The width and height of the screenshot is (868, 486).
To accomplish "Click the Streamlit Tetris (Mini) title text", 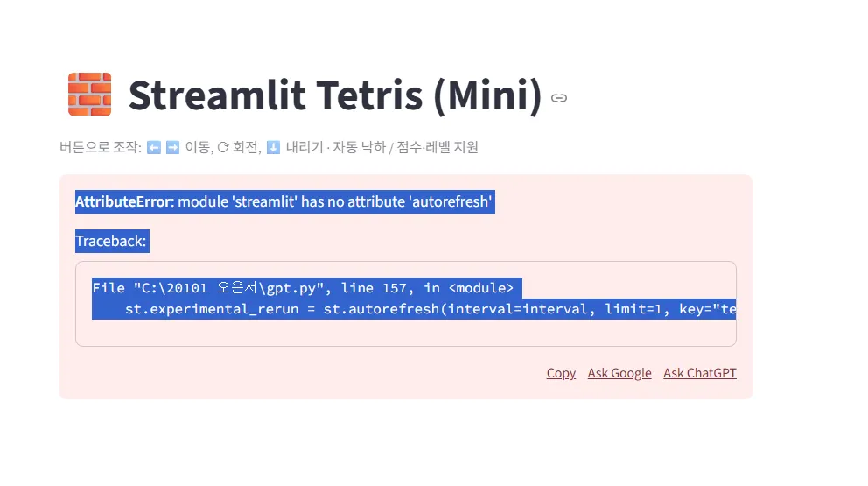I will (335, 95).
